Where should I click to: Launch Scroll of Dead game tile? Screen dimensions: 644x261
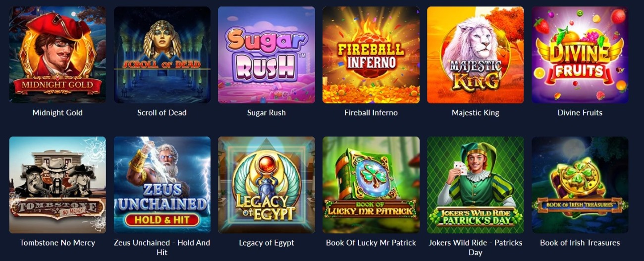tap(162, 55)
